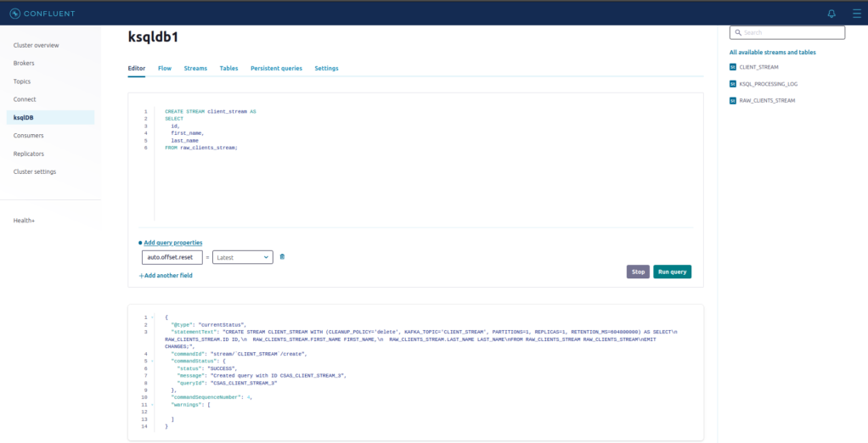Collapse the commandStatus JSON block at line 5

153,360
